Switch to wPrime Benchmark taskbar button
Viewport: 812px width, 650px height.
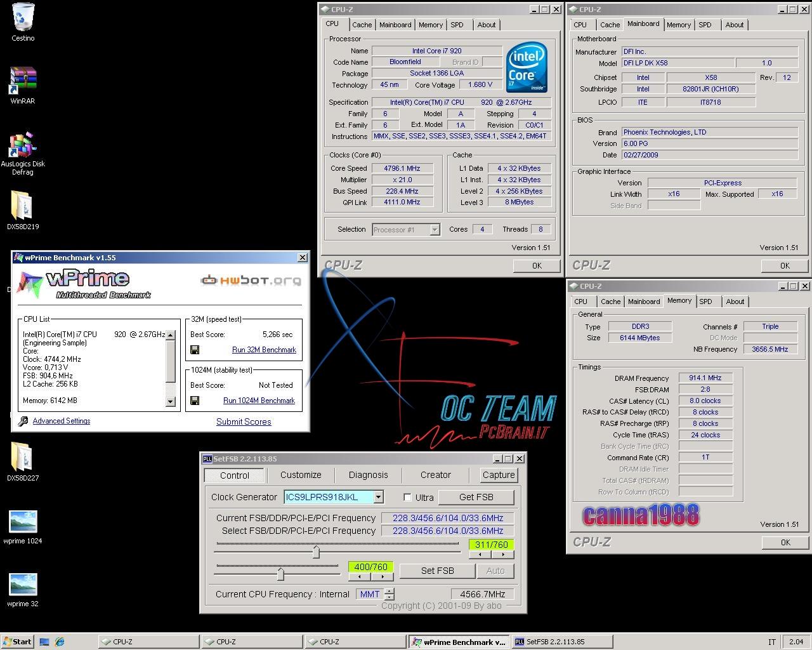(x=458, y=642)
